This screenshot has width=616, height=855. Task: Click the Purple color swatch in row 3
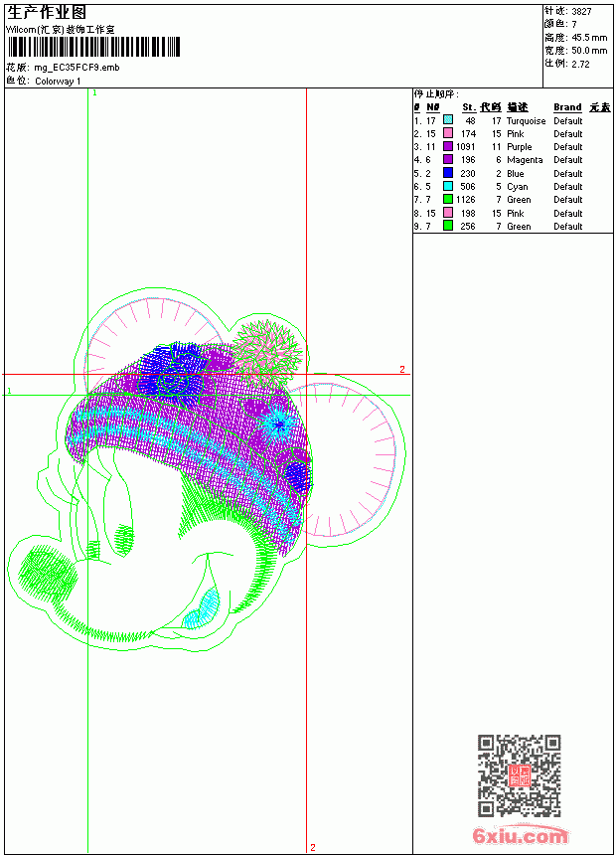click(447, 146)
